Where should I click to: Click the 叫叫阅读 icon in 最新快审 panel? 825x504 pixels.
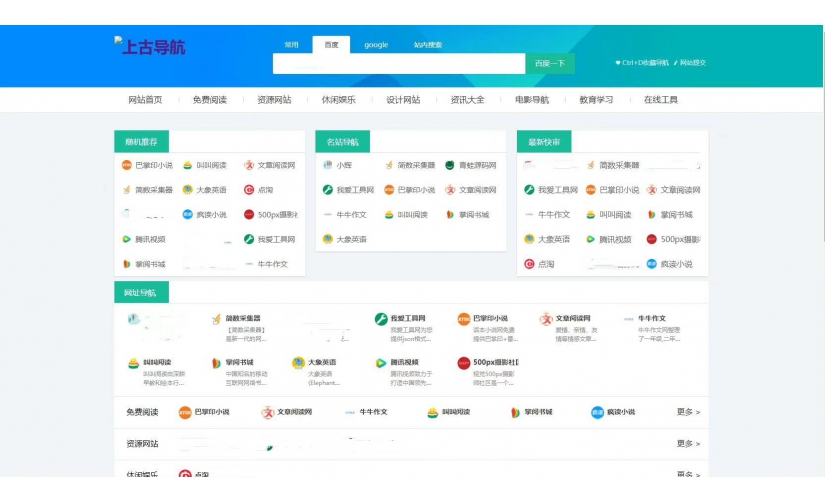[590, 215]
